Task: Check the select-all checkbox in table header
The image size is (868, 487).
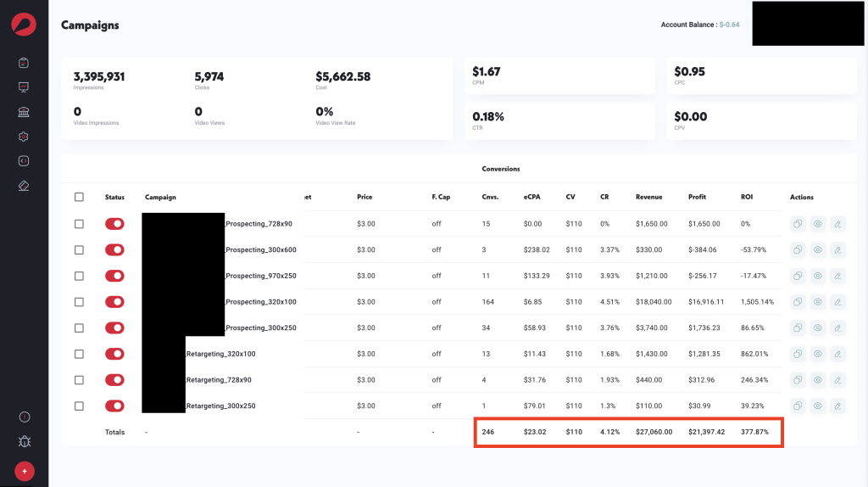Action: pos(80,197)
